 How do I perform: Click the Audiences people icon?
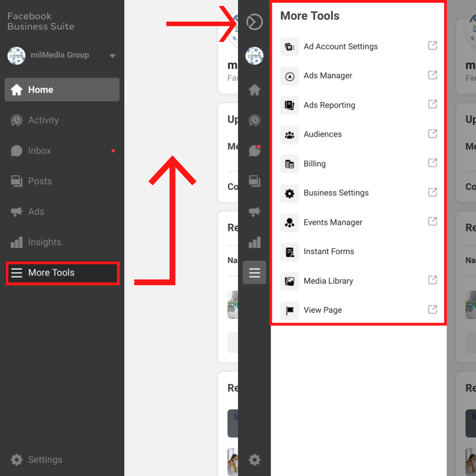[x=289, y=135]
